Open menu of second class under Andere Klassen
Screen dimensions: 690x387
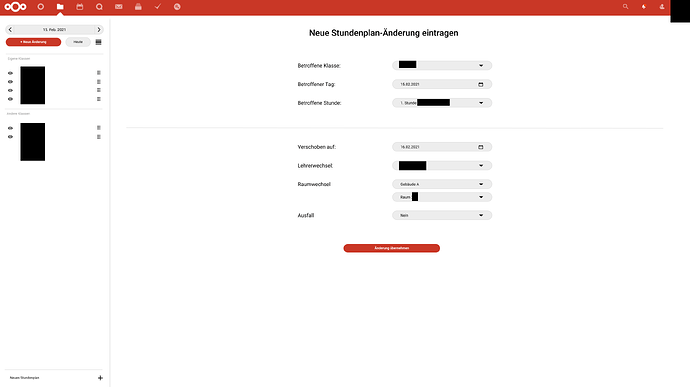99,136
